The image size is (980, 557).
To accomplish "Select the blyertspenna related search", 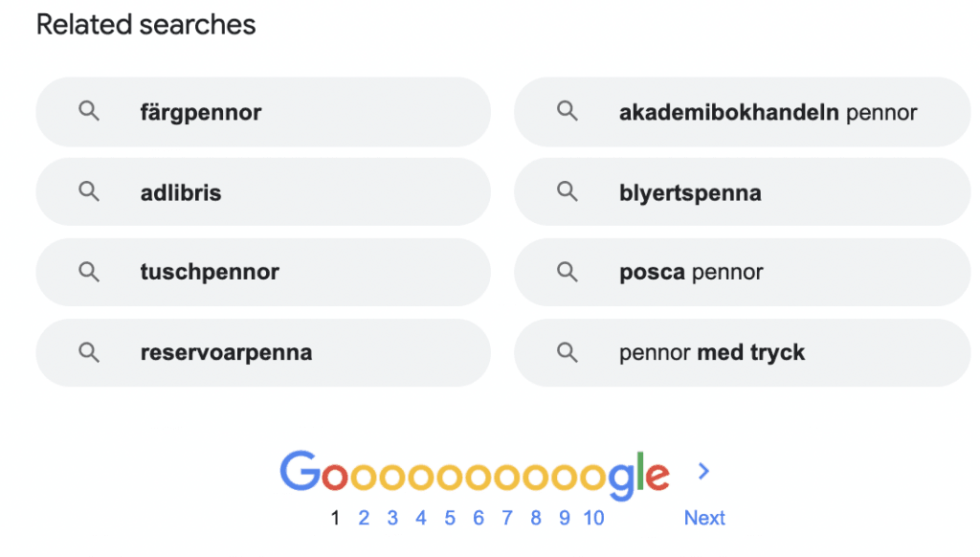I will click(690, 193).
